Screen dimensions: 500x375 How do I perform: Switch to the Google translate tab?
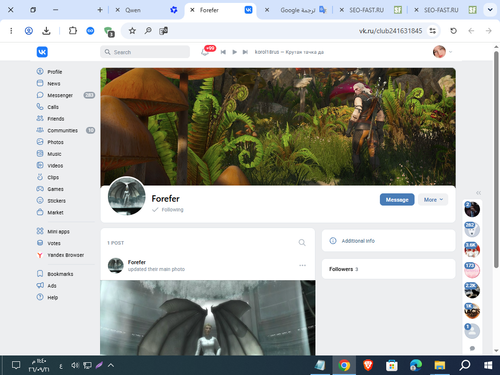(x=297, y=10)
